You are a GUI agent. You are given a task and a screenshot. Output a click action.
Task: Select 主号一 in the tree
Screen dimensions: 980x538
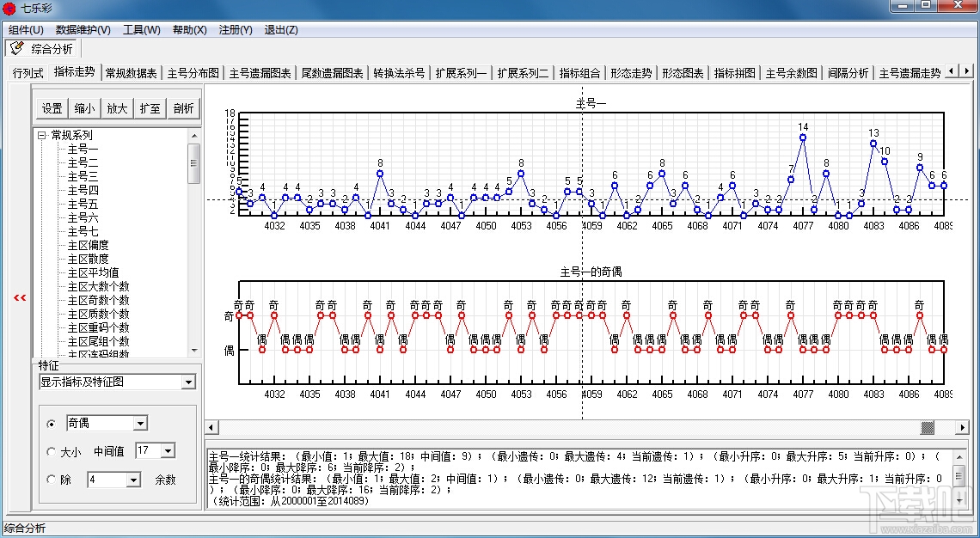click(x=83, y=149)
